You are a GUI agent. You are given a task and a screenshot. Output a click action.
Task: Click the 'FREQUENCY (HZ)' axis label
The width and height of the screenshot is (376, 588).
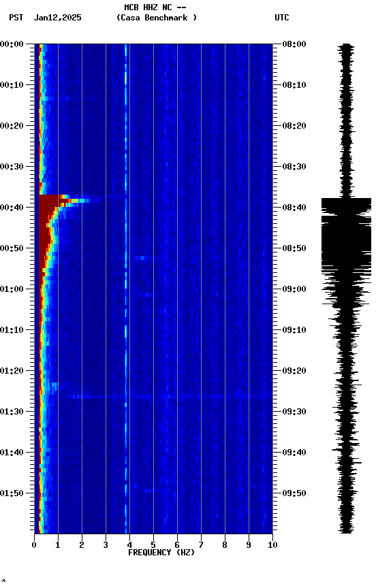161,553
